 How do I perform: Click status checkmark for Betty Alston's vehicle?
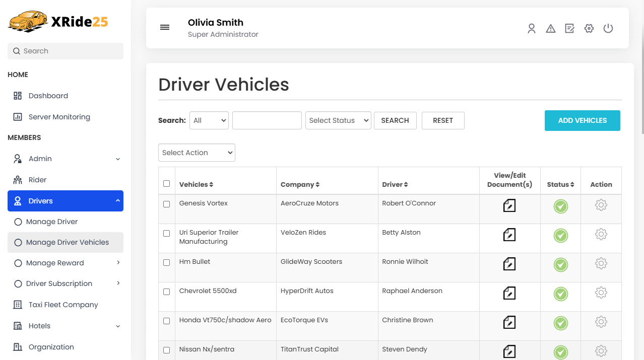[x=561, y=236]
